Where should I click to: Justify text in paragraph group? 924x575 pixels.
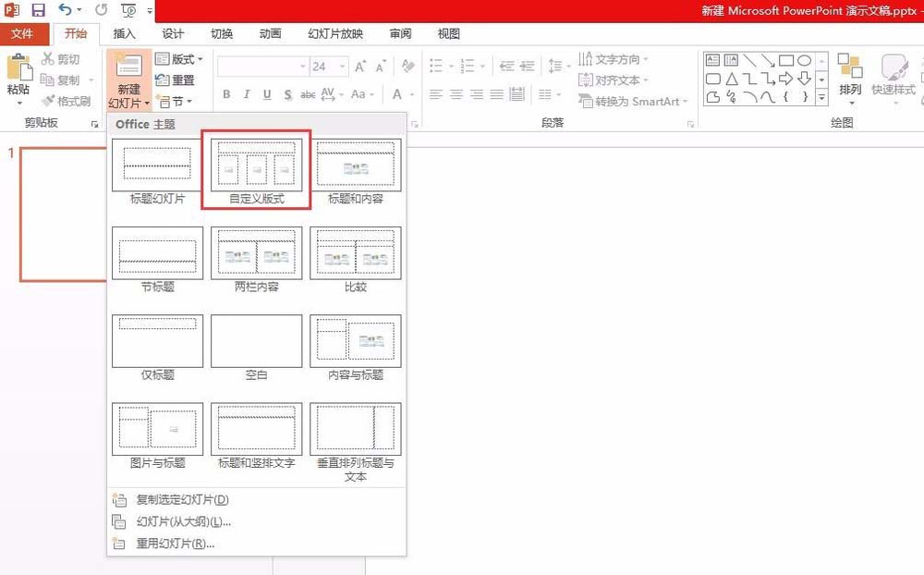[x=497, y=94]
